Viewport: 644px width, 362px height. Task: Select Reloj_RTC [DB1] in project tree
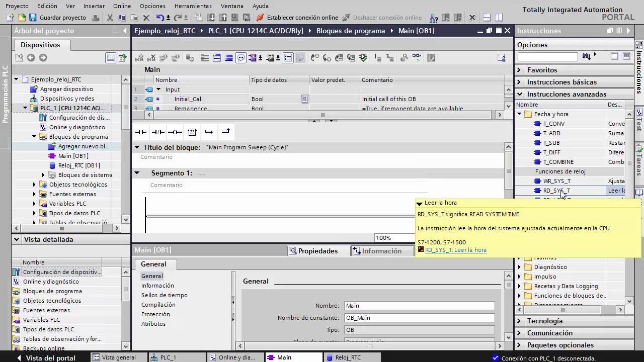[x=79, y=165]
